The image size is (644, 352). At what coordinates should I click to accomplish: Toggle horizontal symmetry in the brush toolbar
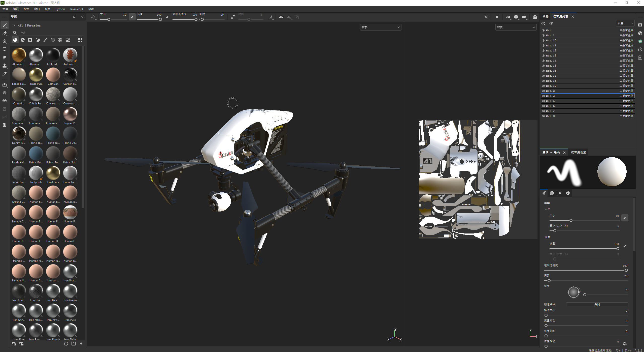(x=281, y=17)
